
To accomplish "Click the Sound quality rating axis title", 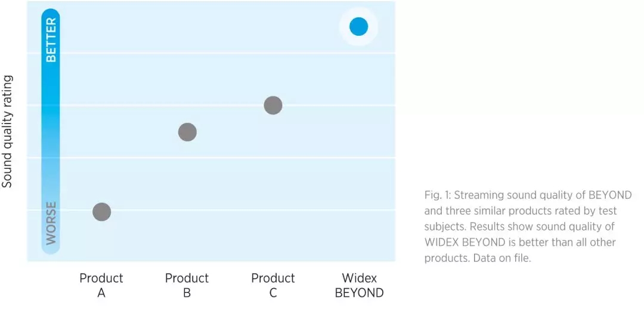I will tap(7, 132).
